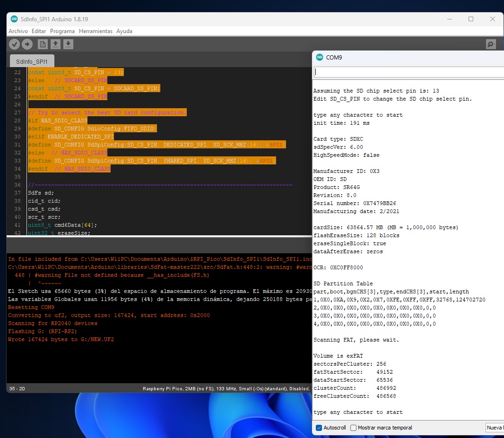Click 'Product: SR64G' output line

coord(337,187)
